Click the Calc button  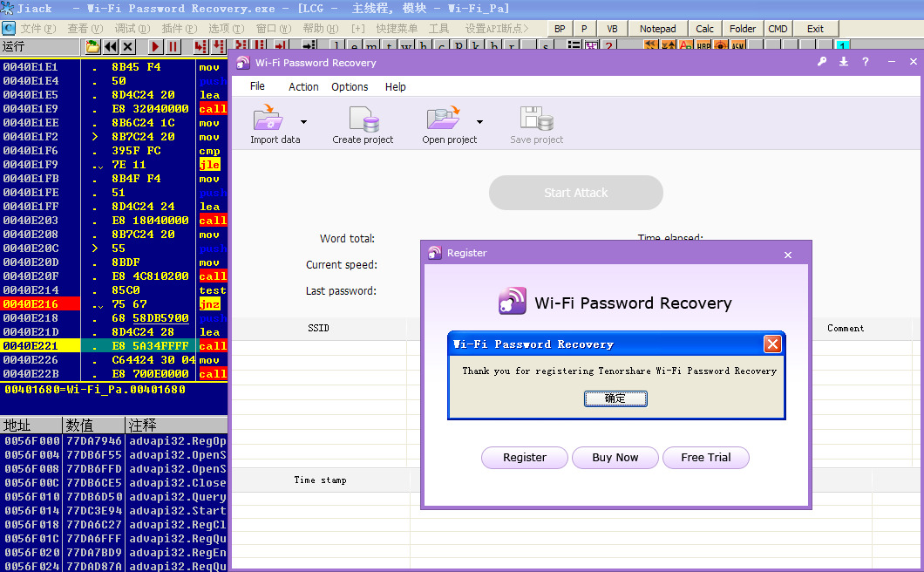point(704,28)
